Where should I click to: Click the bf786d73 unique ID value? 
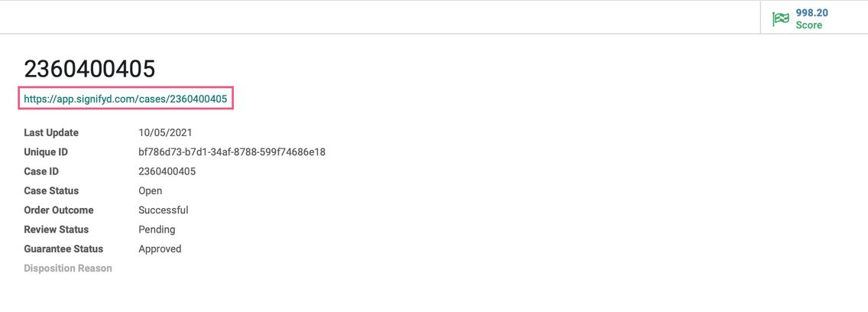[x=232, y=152]
